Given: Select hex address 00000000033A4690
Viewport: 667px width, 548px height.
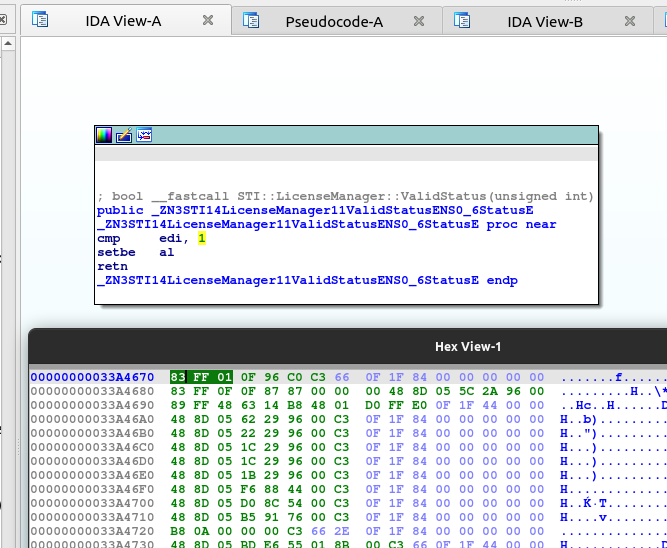Looking at the screenshot, I should [x=92, y=405].
